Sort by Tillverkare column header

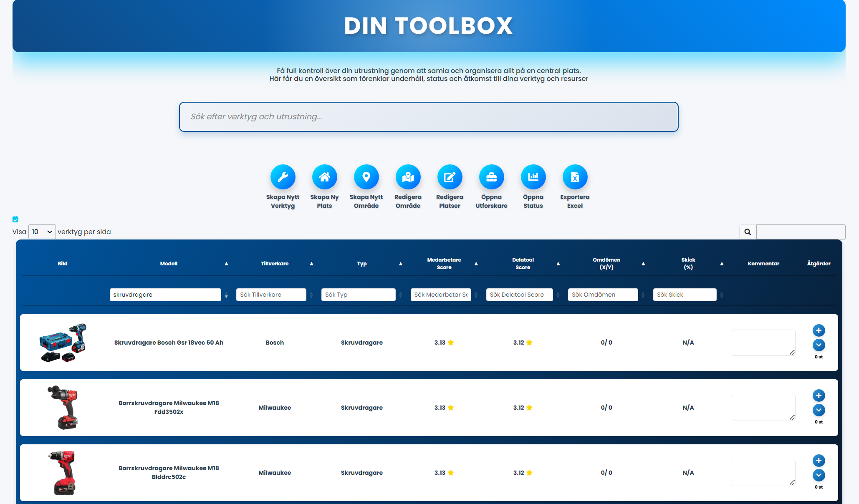click(275, 264)
